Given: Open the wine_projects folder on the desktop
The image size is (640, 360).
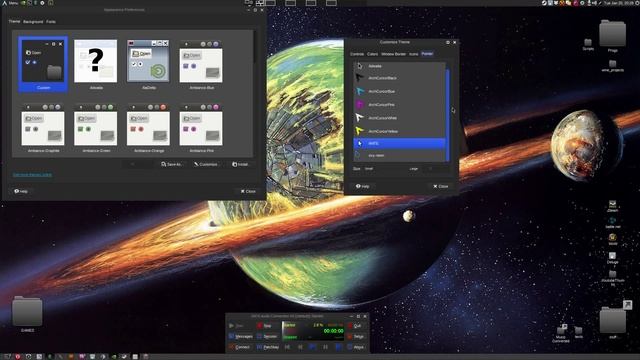Looking at the screenshot, I should click(613, 66).
